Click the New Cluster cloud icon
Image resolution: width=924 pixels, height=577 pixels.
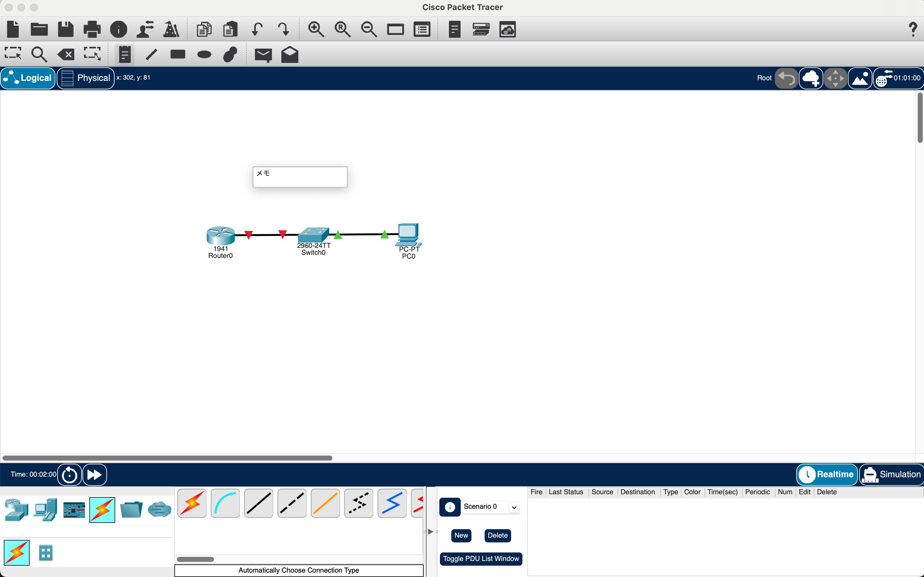tap(811, 78)
